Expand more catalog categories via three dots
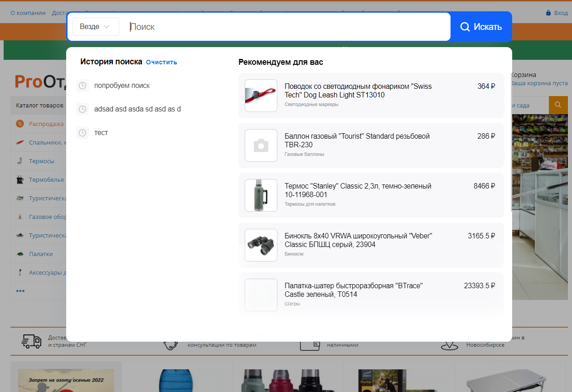The image size is (572, 392). tap(20, 291)
